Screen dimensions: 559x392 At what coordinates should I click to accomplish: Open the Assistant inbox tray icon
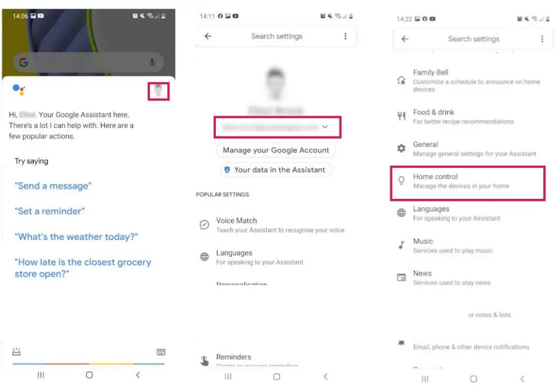tap(16, 352)
